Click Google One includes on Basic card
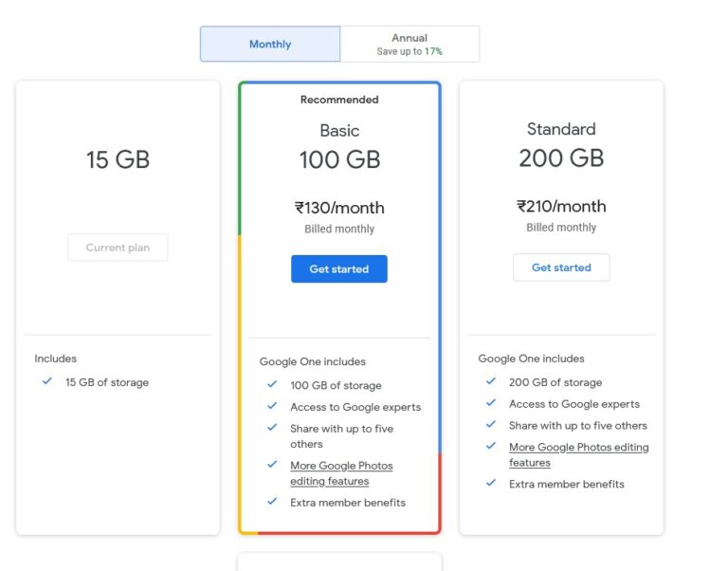 [313, 361]
